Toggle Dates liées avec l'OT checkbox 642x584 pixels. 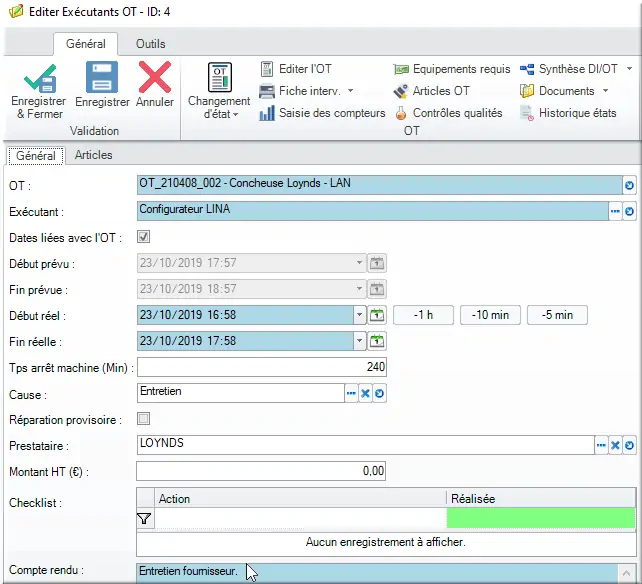143,236
